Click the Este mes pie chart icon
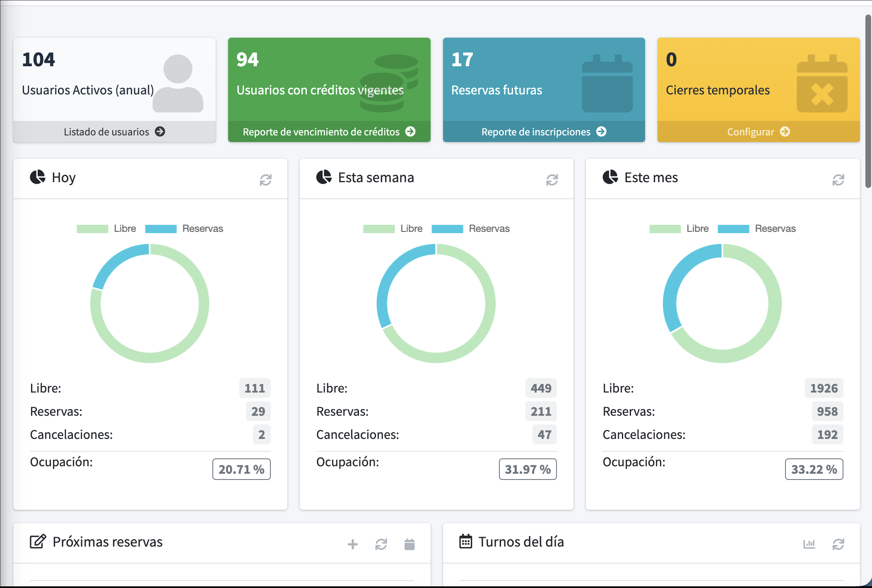The width and height of the screenshot is (872, 588). pos(610,177)
